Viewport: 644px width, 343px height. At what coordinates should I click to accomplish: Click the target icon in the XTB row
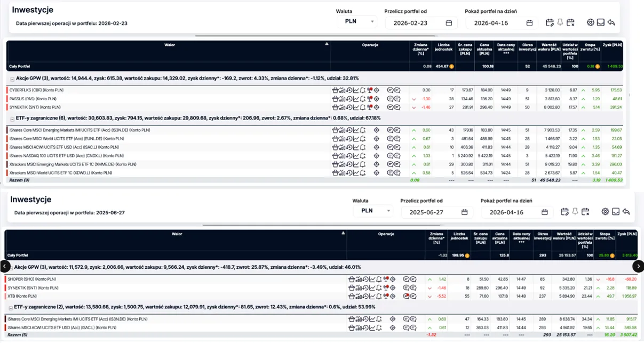[393, 296]
